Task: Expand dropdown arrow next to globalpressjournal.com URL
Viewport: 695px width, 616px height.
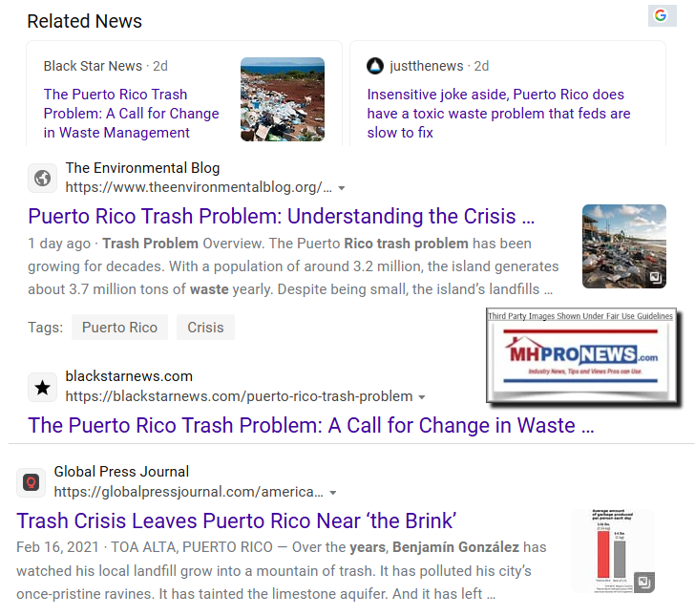Action: 332,493
